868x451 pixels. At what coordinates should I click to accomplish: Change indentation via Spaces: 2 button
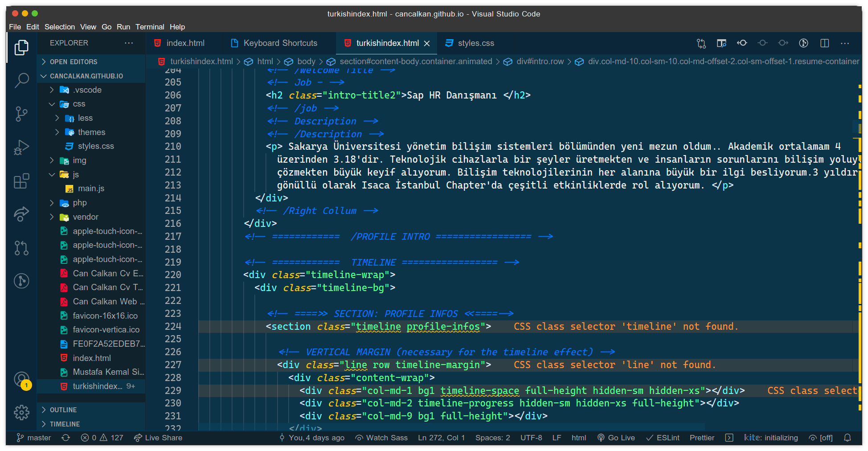tap(492, 438)
